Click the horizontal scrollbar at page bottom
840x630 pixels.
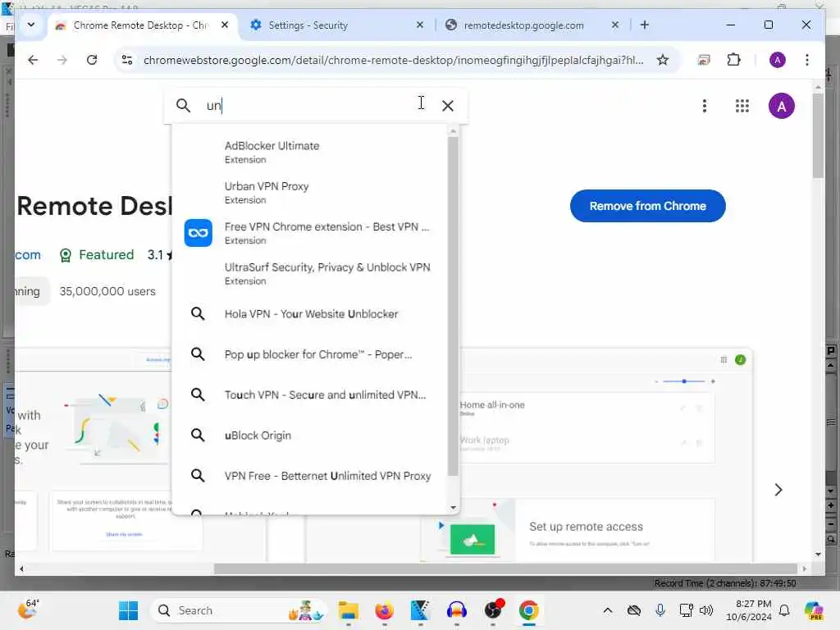(x=505, y=568)
